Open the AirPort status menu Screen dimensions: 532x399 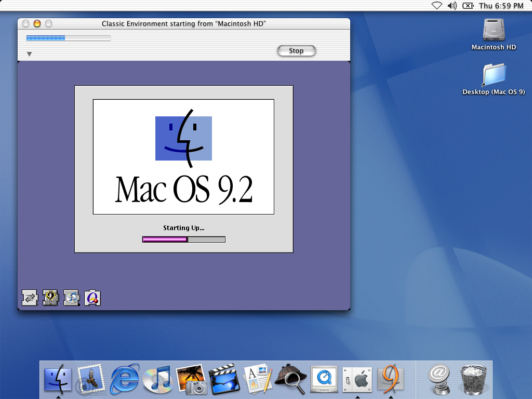tap(436, 6)
